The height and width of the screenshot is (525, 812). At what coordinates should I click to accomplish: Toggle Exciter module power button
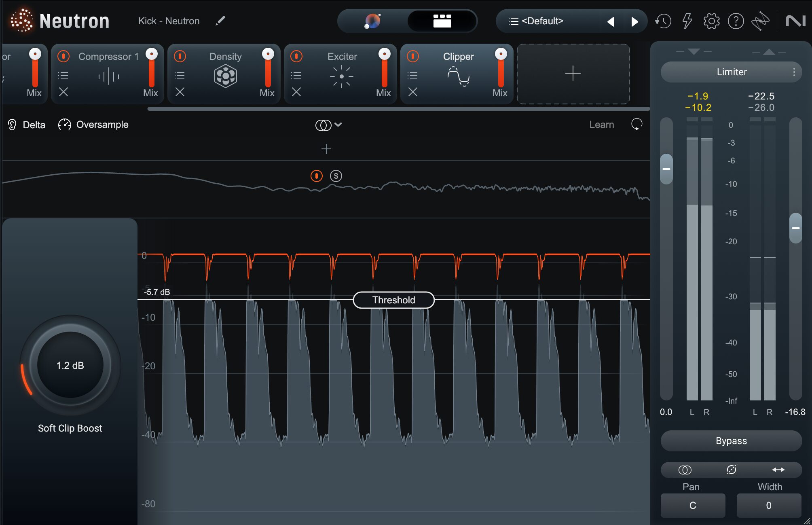[x=296, y=56]
